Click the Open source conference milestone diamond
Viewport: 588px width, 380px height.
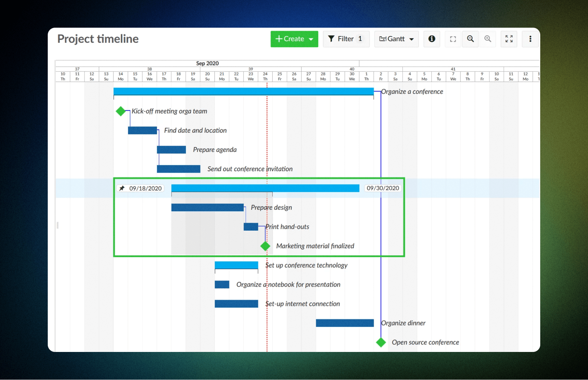pyautogui.click(x=381, y=342)
